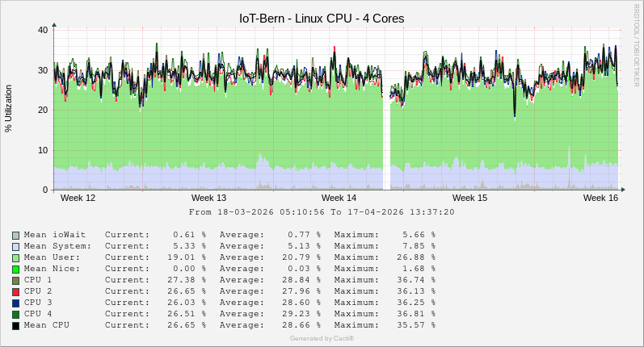The image size is (644, 347).
Task: Click the Mean ioWait legend color swatch
Action: click(15, 235)
